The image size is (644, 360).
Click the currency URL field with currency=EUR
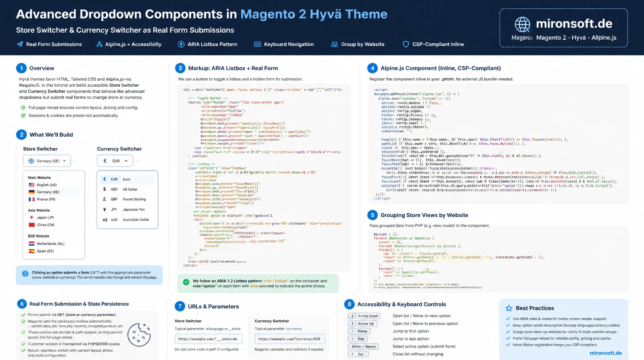pyautogui.click(x=290, y=339)
